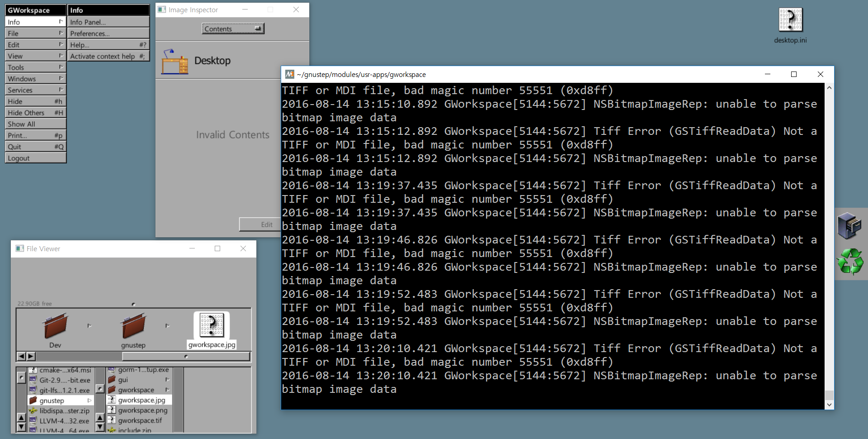Click Logout in the GWorkspace menu
The width and height of the screenshot is (868, 439).
(36, 158)
